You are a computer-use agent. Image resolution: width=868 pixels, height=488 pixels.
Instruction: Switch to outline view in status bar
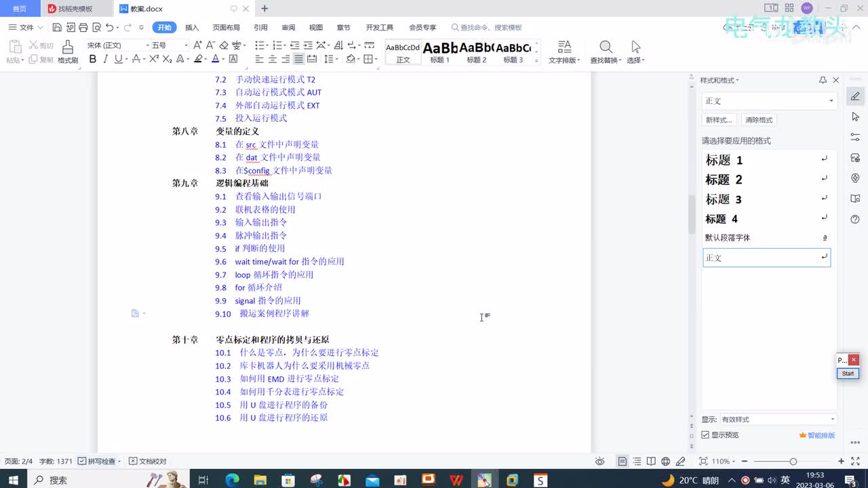pos(637,462)
